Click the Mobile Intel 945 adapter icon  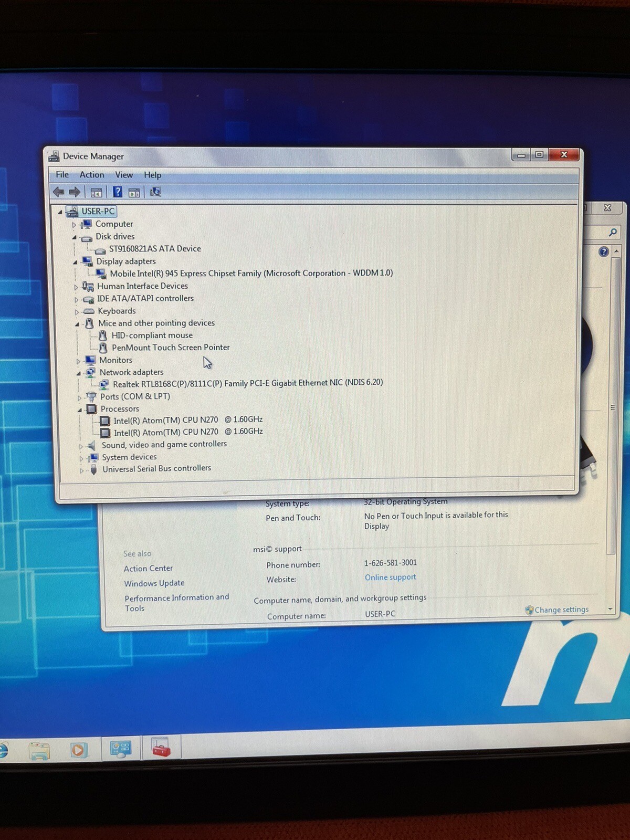click(x=101, y=274)
